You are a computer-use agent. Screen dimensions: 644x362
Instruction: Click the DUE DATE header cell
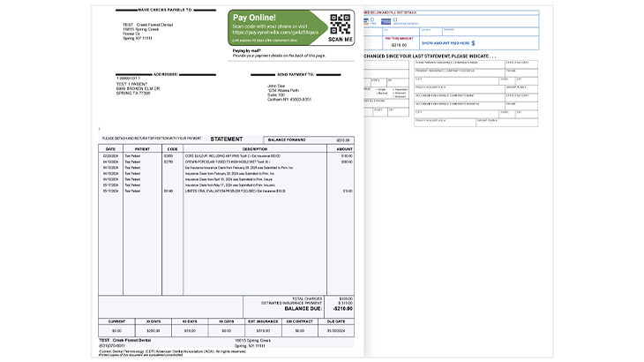click(x=336, y=321)
